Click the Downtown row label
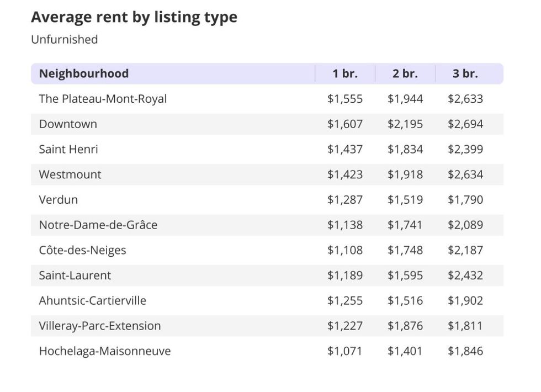The width and height of the screenshot is (541, 392). (68, 124)
